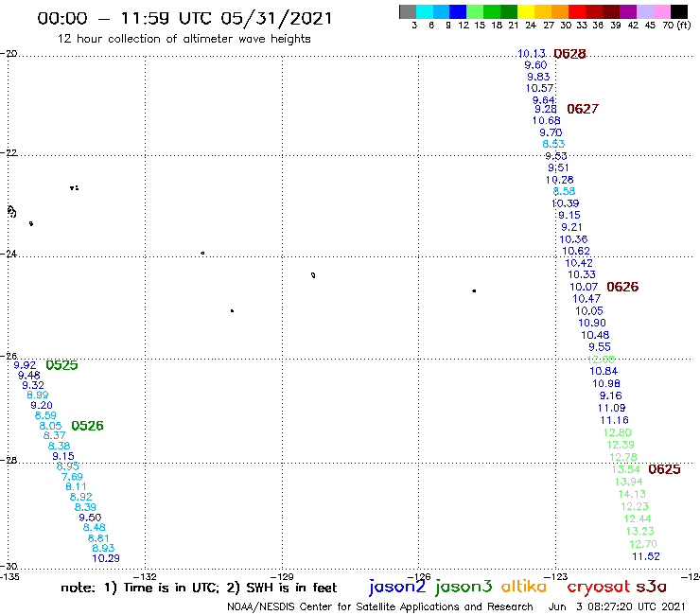Click the wave height value 10.62
This screenshot has height=615, width=700.
(576, 251)
